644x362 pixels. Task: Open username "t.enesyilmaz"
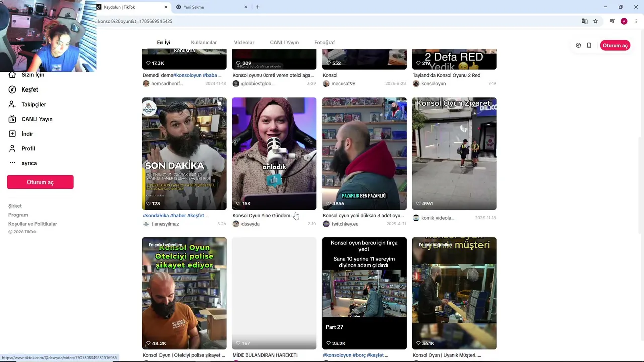coord(165,224)
